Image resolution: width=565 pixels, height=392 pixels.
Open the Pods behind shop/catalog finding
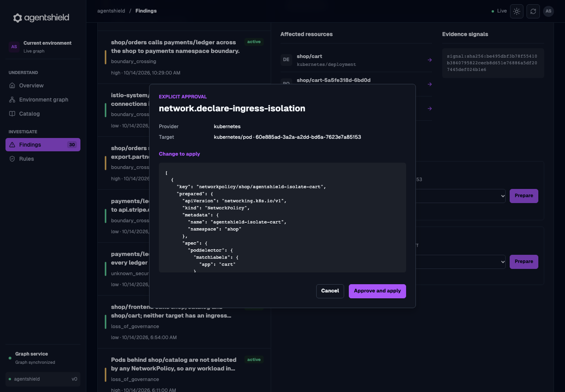pyautogui.click(x=184, y=370)
